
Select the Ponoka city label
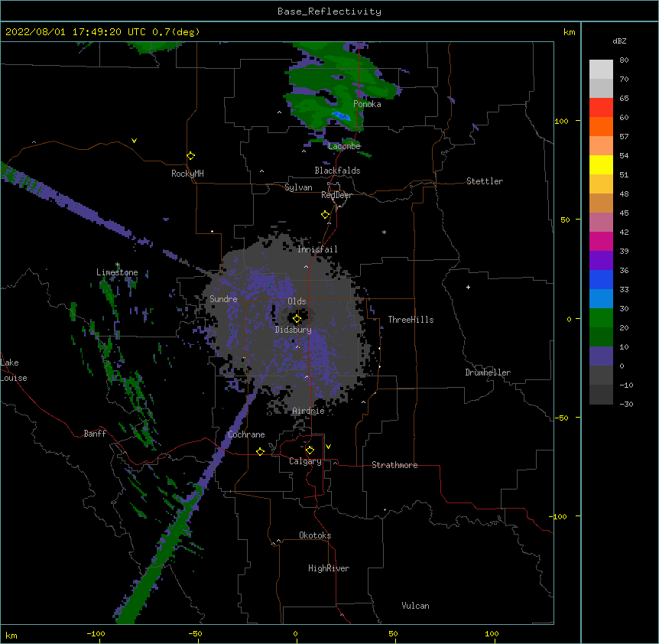point(367,104)
